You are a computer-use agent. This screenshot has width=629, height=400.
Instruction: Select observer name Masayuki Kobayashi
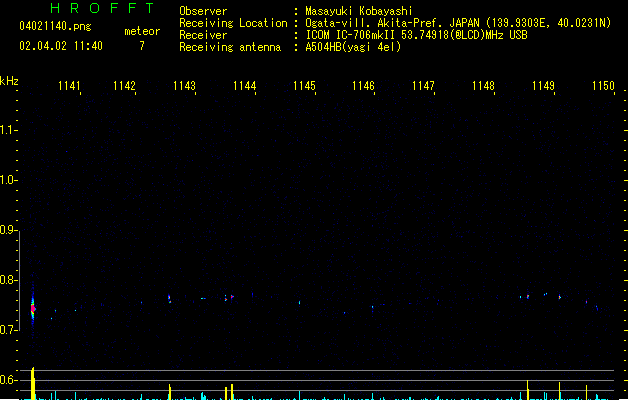[359, 11]
